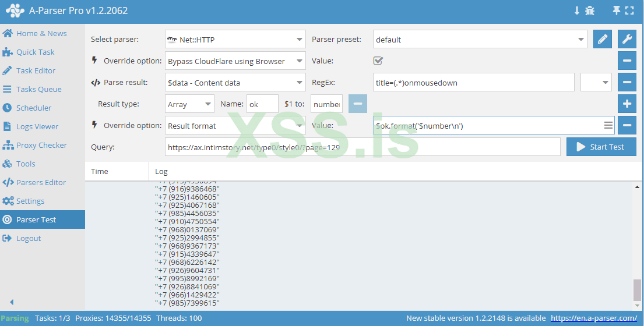Remove Parse result row with minus
This screenshot has width=644, height=326.
tap(627, 83)
